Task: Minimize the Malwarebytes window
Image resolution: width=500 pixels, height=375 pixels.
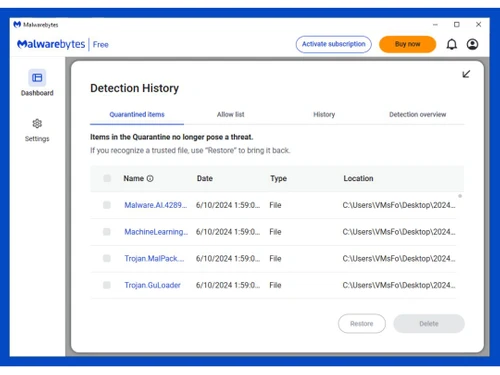Action: point(435,25)
